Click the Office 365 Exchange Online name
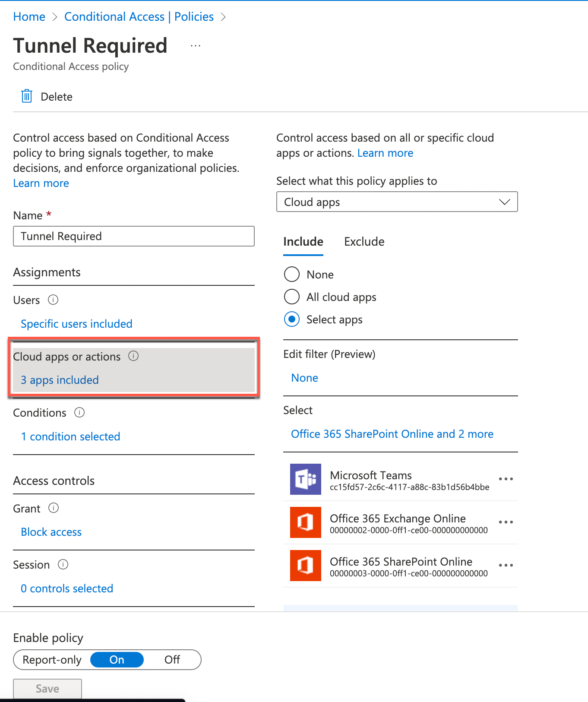This screenshot has width=588, height=702. coord(398,518)
